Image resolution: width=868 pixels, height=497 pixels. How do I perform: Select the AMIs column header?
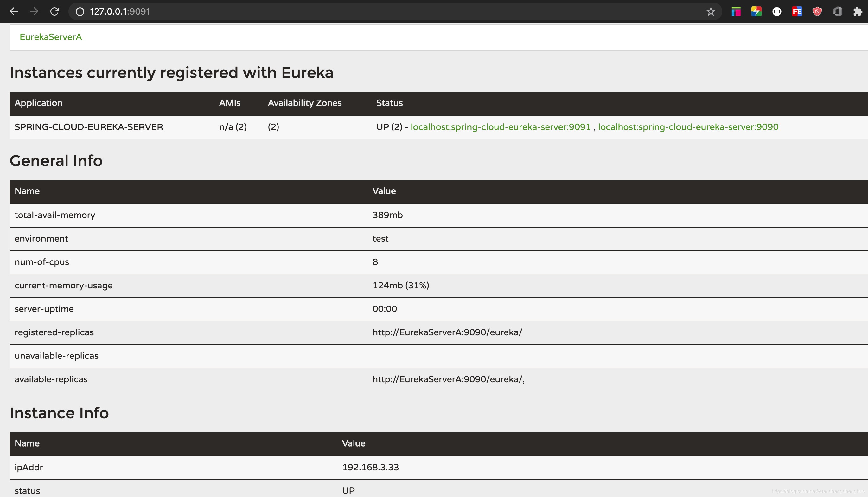230,103
